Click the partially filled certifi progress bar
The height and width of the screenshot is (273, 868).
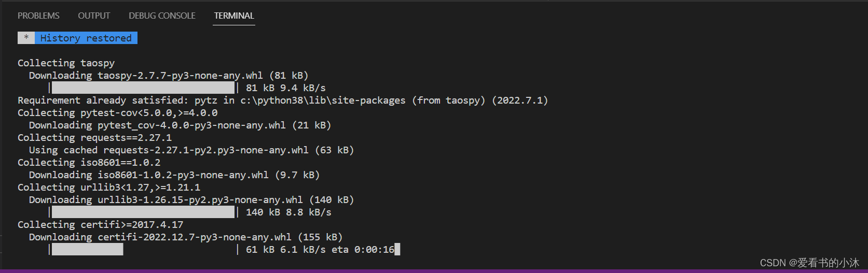(x=87, y=249)
